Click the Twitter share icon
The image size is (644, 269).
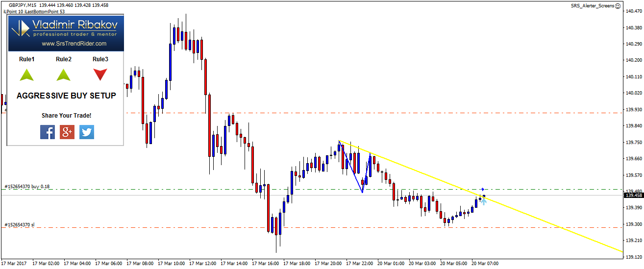point(87,132)
